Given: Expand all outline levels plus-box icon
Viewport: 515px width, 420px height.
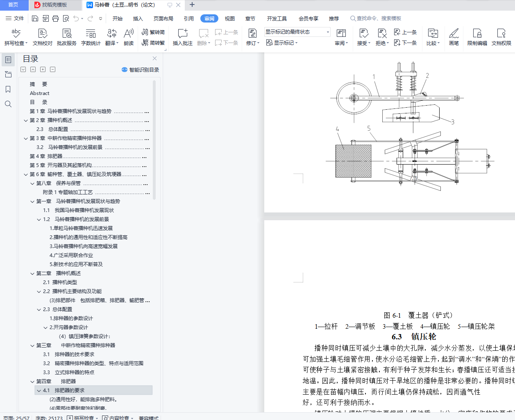Looking at the screenshot, I should coord(43,70).
